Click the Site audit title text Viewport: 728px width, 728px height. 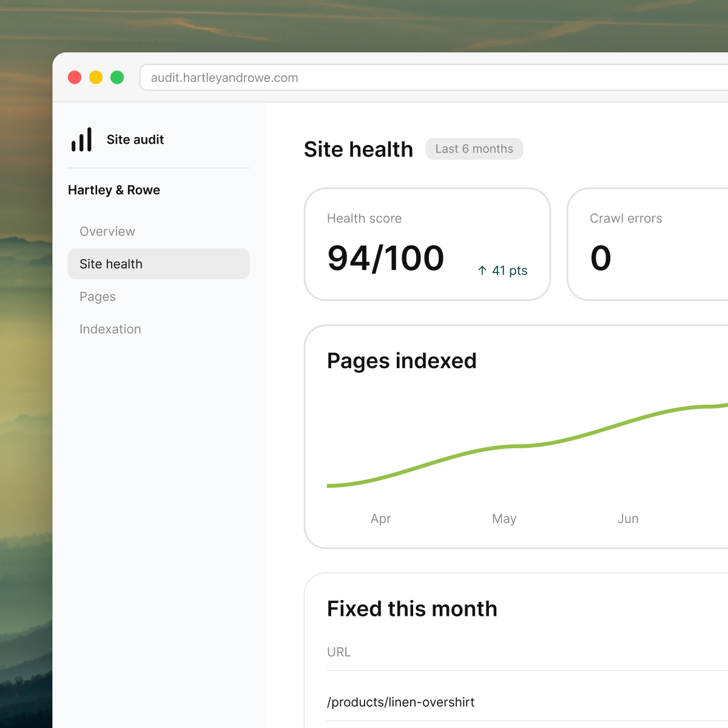point(135,140)
